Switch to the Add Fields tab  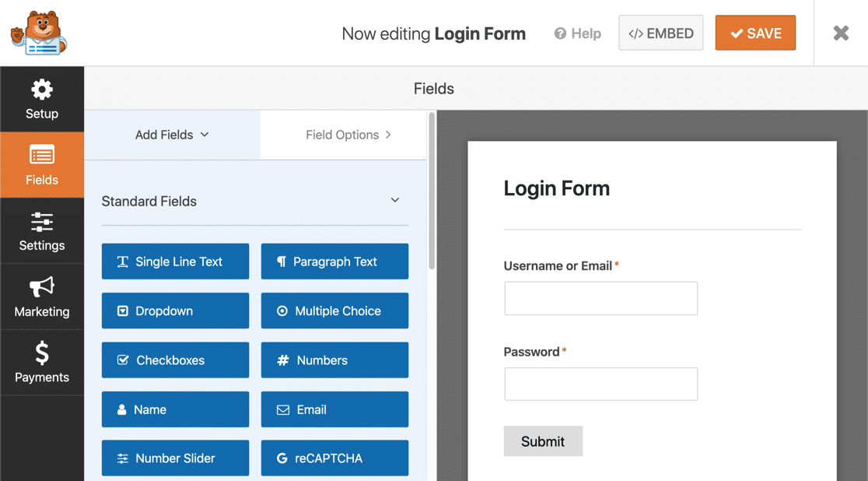click(172, 135)
